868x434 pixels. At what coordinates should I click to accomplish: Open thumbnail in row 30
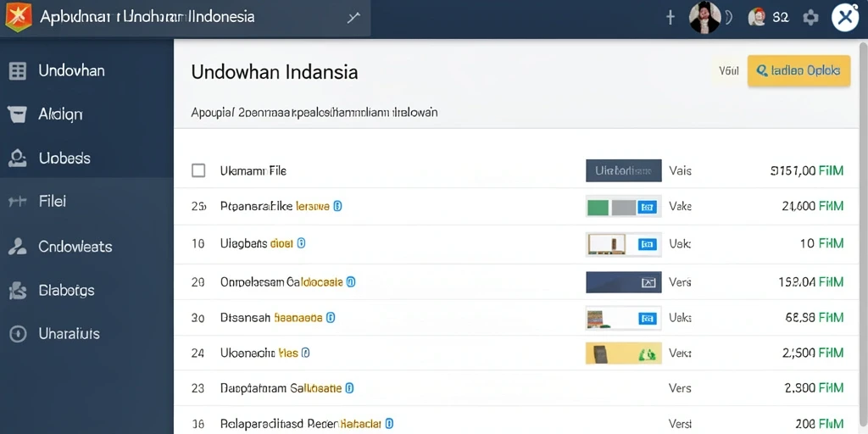coord(624,318)
